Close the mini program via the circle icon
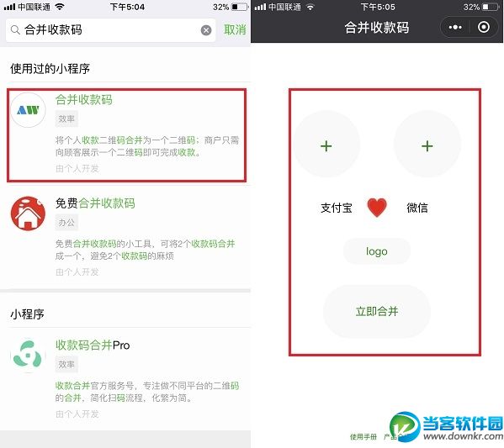The width and height of the screenshot is (504, 448). [484, 27]
